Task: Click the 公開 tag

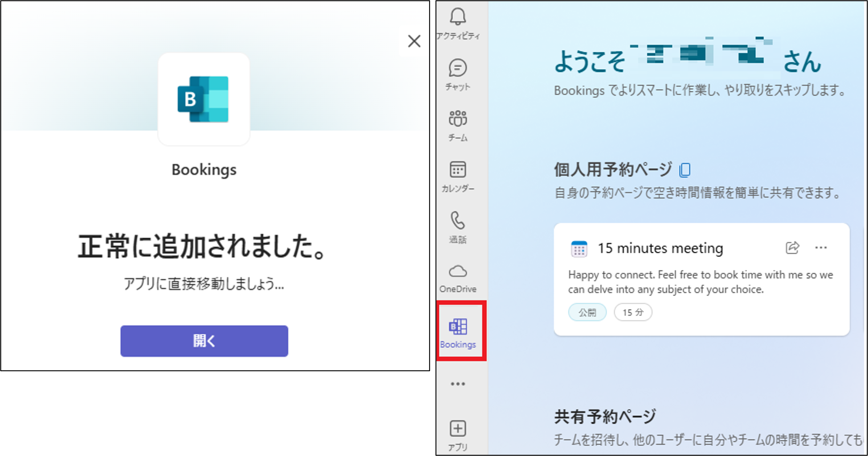Action: (x=587, y=313)
